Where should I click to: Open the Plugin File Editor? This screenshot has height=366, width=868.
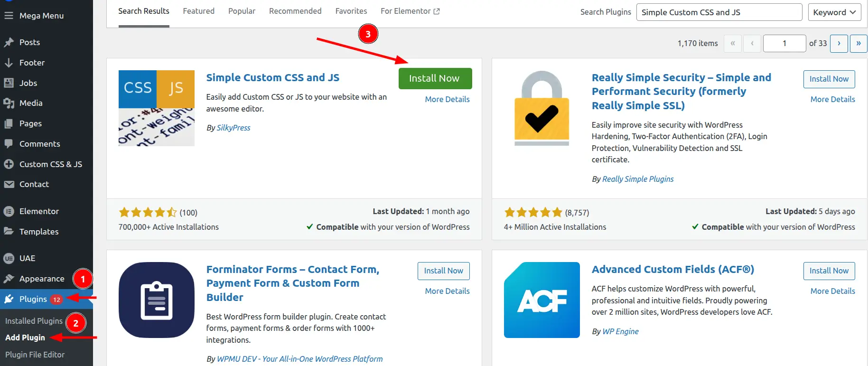(34, 354)
